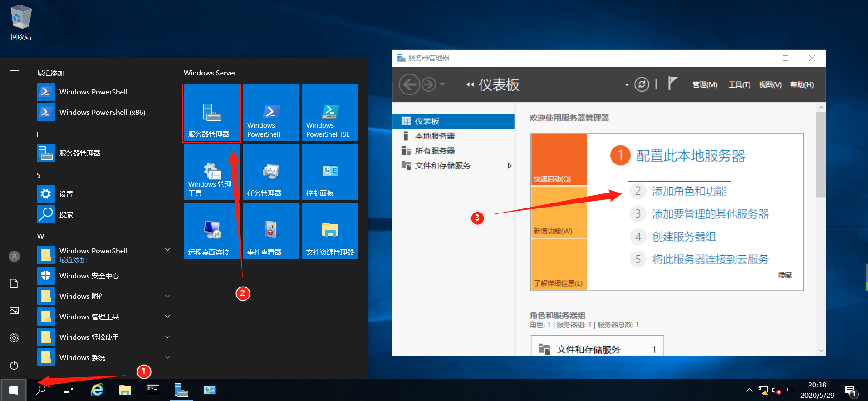Click 添加角色和功能 link

click(689, 191)
